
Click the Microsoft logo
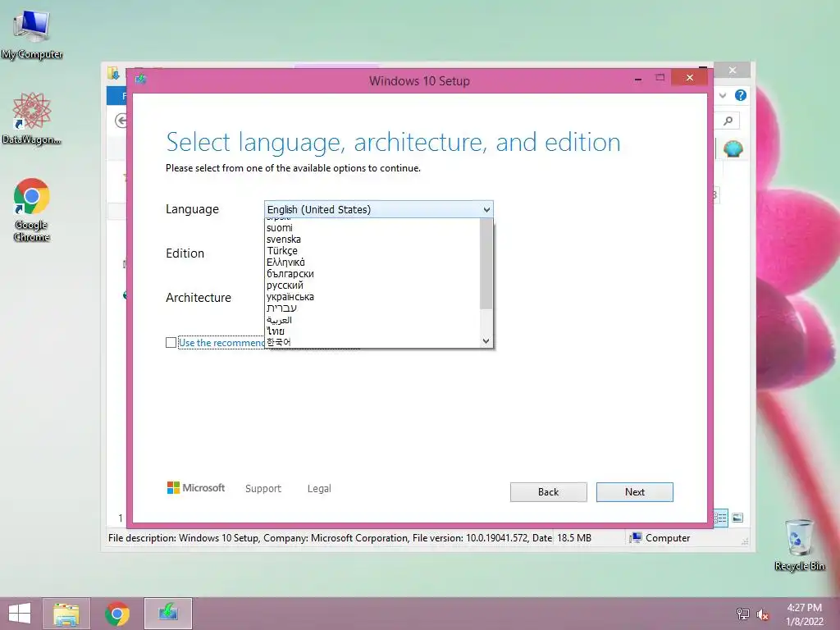point(196,488)
